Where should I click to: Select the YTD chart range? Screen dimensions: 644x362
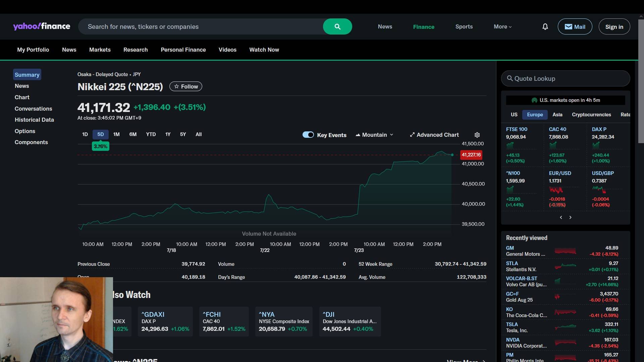pos(151,134)
